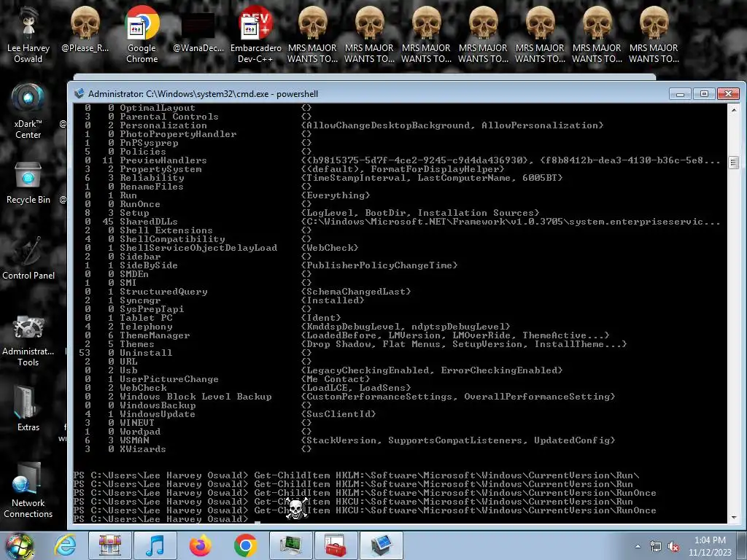Click the "WSMAN" row text
747x560 pixels.
134,440
